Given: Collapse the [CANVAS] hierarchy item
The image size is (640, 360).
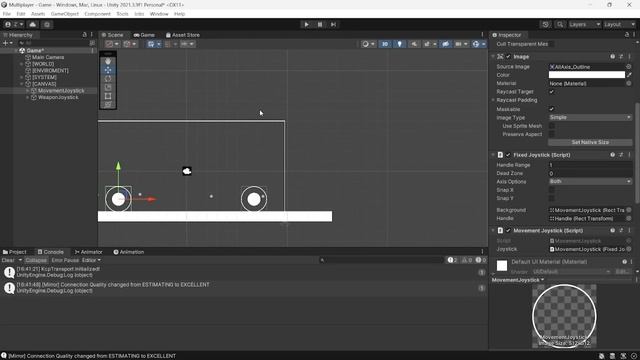Looking at the screenshot, I should click(x=22, y=84).
